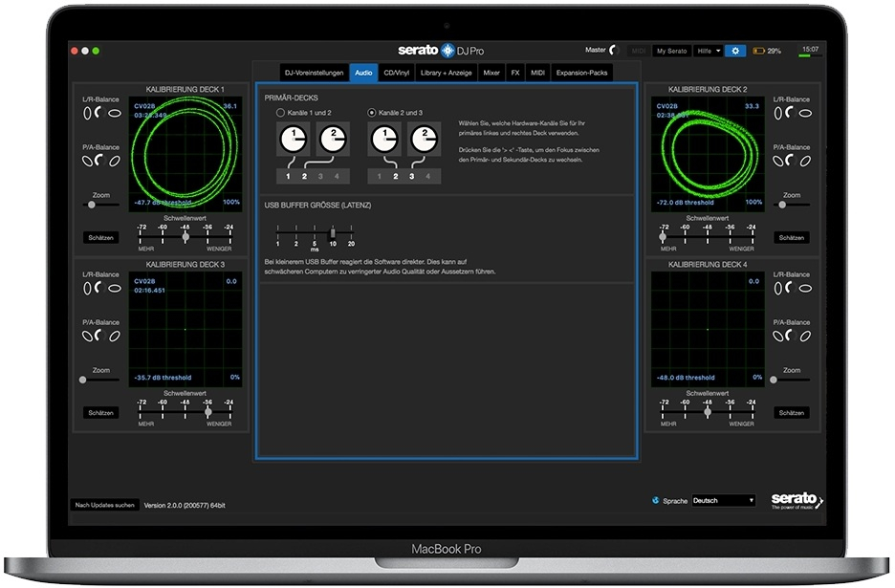Click Schätzen for Kalibrierung Deck 3
The height and width of the screenshot is (588, 895).
(101, 413)
